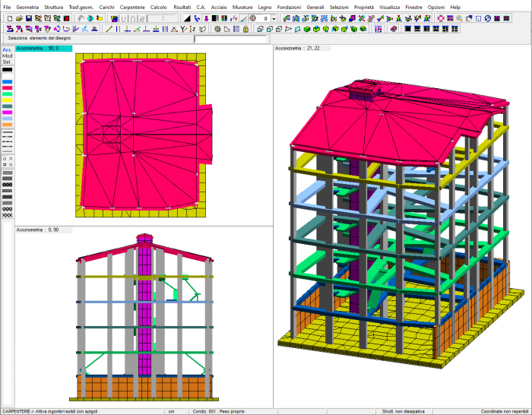532x415 pixels.
Task: Click the red stop square icon
Action: 66,17
